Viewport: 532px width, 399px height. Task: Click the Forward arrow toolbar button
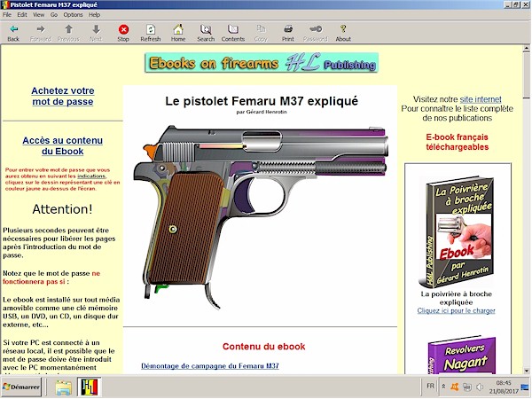(41, 33)
